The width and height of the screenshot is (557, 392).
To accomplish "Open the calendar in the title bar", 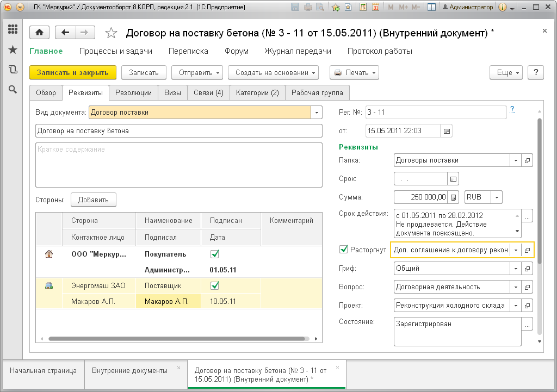I will [375, 7].
